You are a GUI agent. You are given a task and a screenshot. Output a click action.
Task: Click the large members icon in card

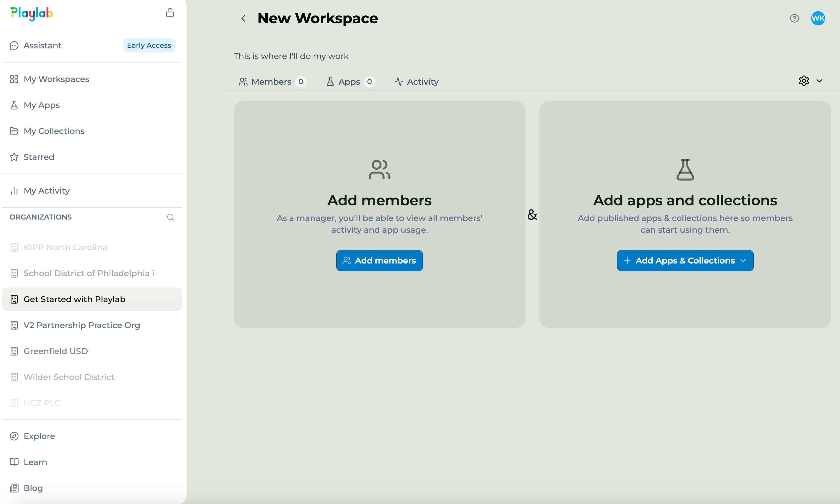379,169
